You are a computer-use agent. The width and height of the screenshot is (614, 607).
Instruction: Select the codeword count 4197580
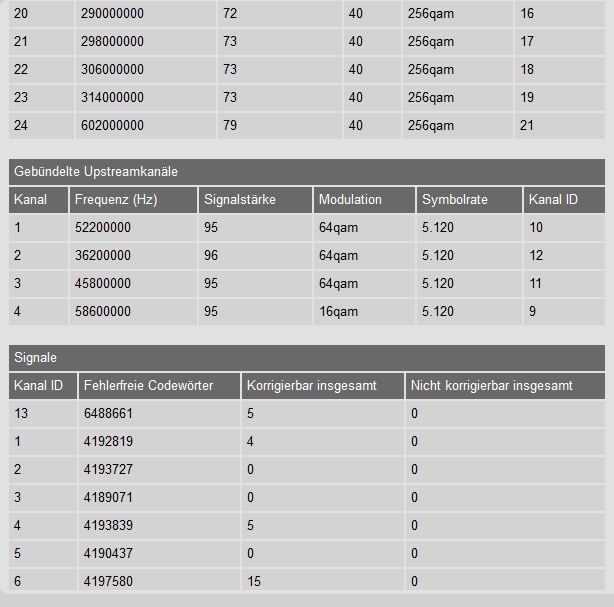112,581
